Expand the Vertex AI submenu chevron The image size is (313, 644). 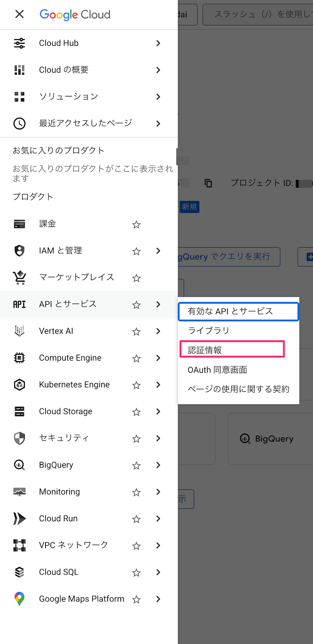click(x=158, y=331)
